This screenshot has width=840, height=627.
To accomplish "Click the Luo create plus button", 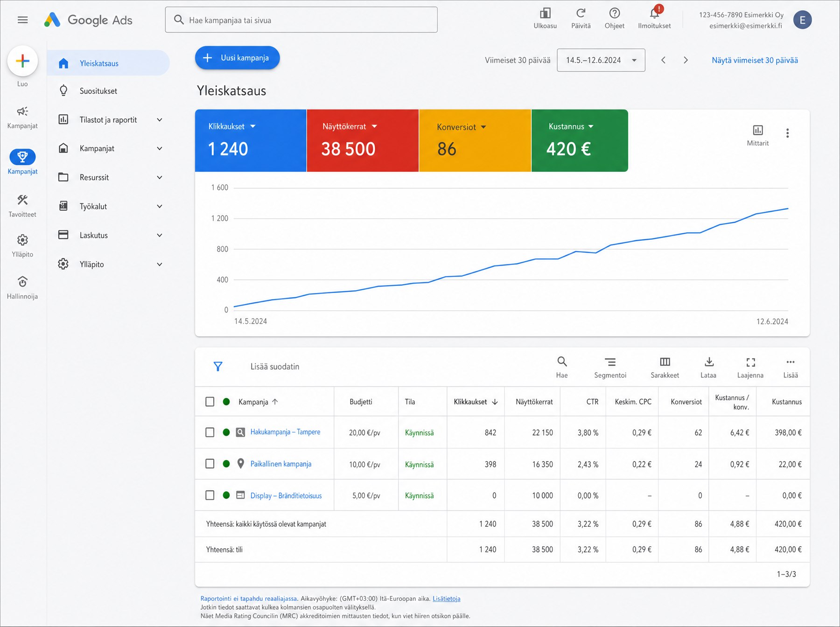I will [x=22, y=61].
